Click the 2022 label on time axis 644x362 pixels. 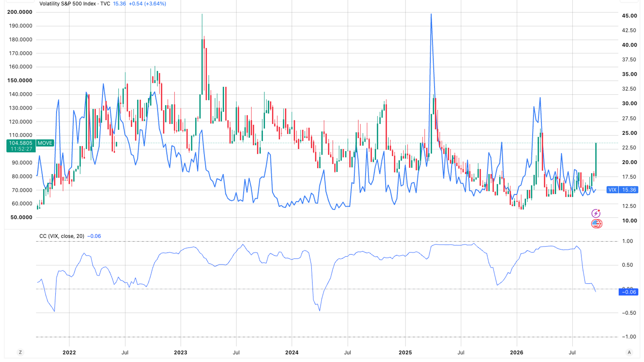point(69,352)
